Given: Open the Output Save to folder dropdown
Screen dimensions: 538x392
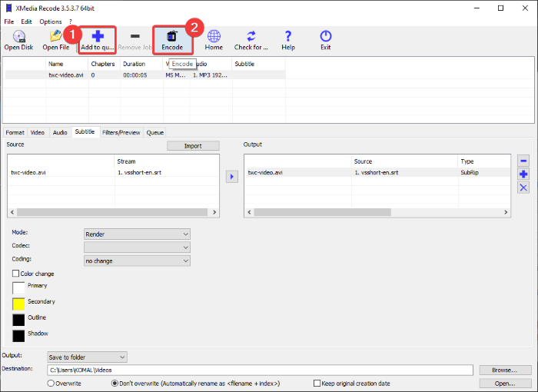Looking at the screenshot, I should (86, 357).
